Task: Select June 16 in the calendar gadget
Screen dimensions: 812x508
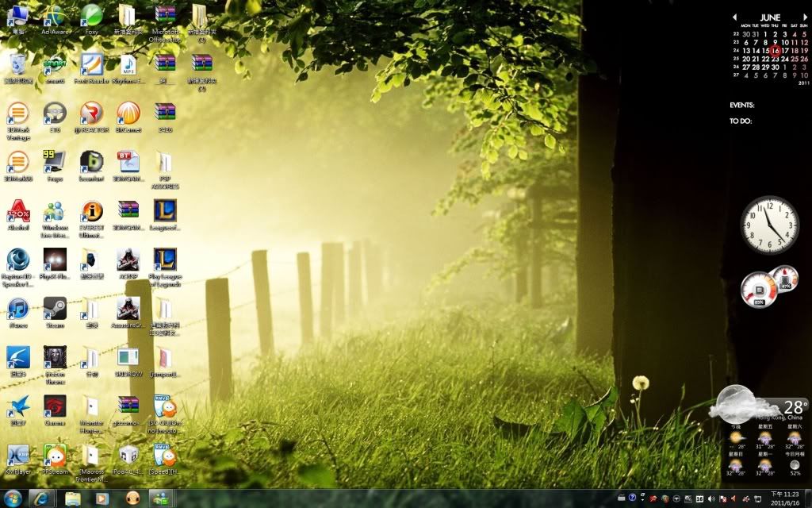Action: [776, 51]
